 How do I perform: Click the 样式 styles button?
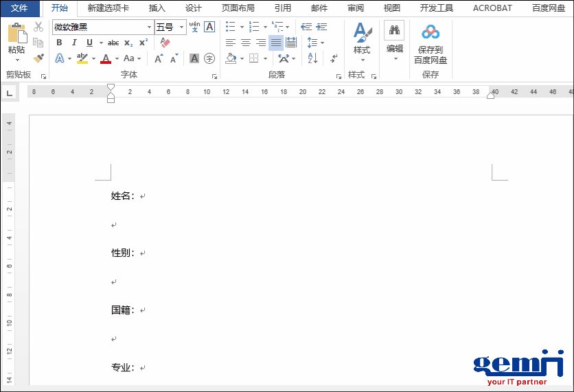(362, 40)
